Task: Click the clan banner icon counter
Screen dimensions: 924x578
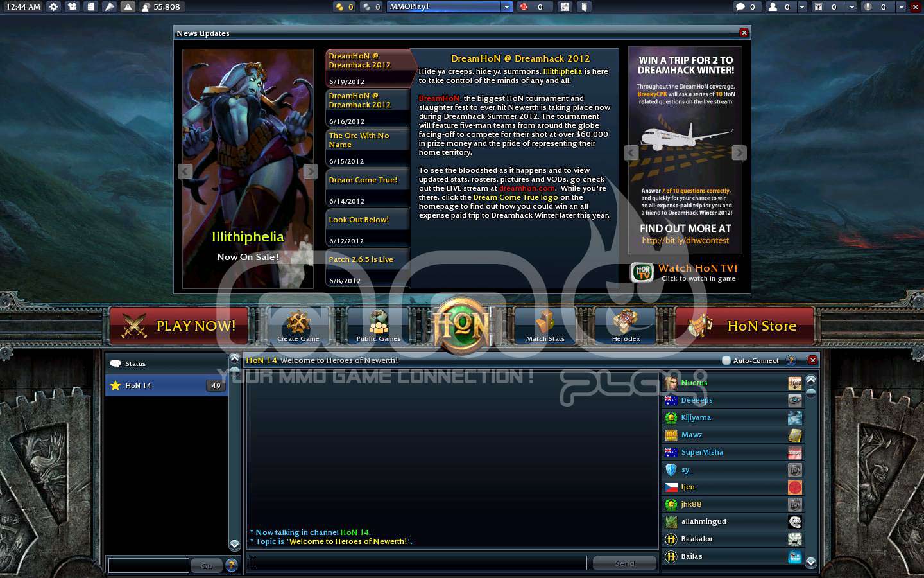Action: (x=819, y=7)
